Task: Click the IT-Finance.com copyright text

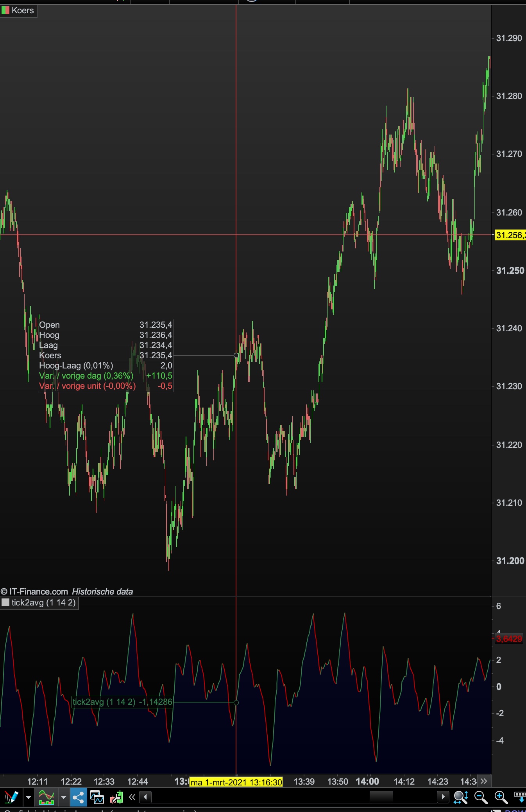Action: coord(34,591)
